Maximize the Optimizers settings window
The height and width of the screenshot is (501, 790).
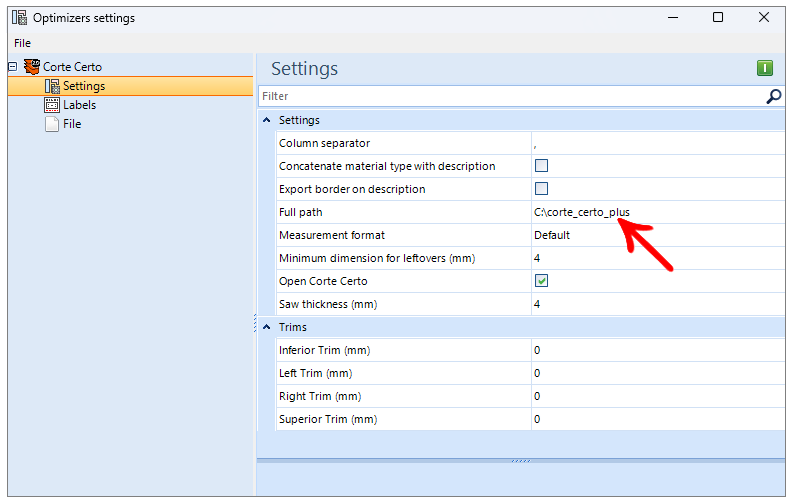(x=718, y=17)
